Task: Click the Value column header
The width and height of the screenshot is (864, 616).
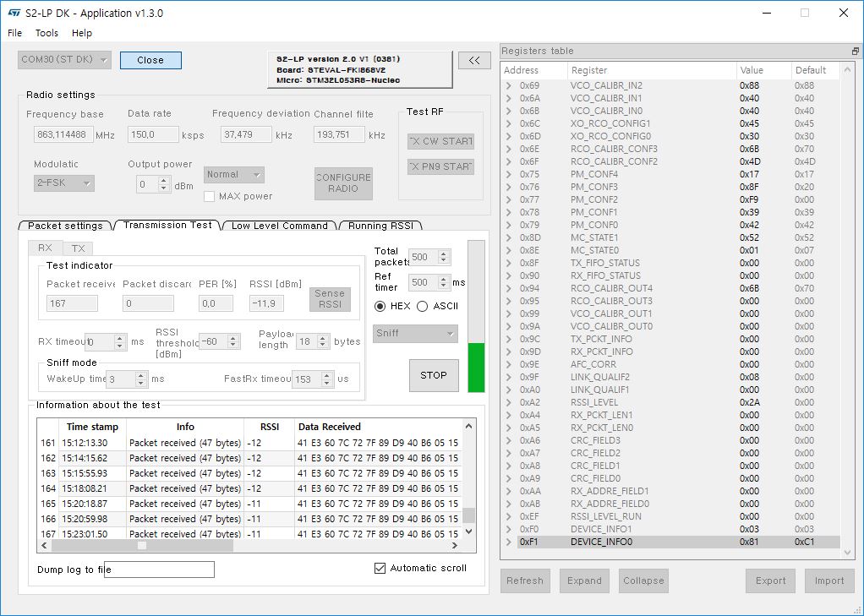Action: (x=763, y=70)
